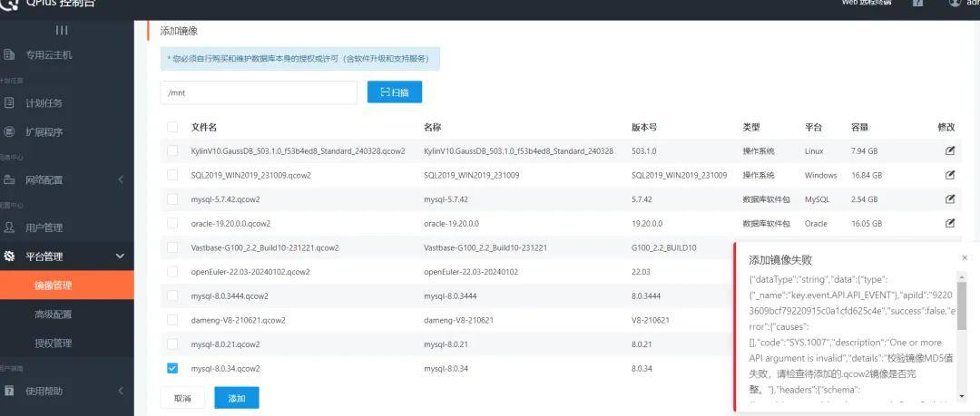Edit the SQL2019_WIN2019_231009 image row
Image resolution: width=980 pixels, height=416 pixels.
pos(949,175)
